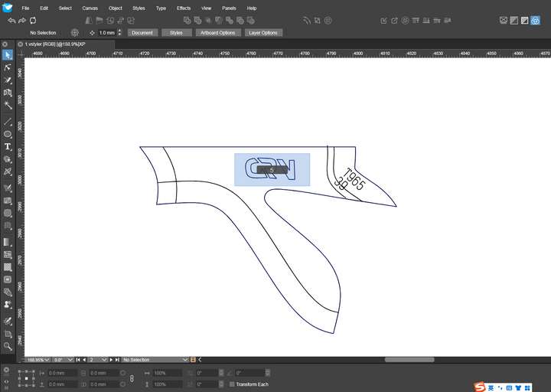The height and width of the screenshot is (392, 551).
Task: Open the Edit menu
Action: (44, 8)
